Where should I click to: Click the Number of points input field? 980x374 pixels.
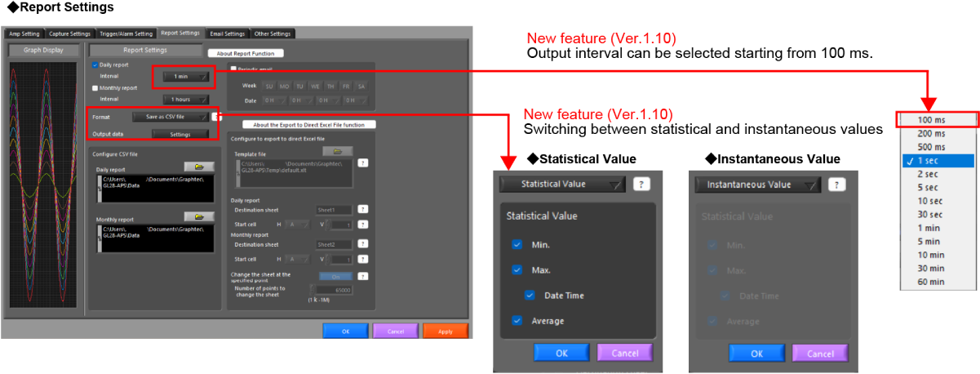point(333,290)
